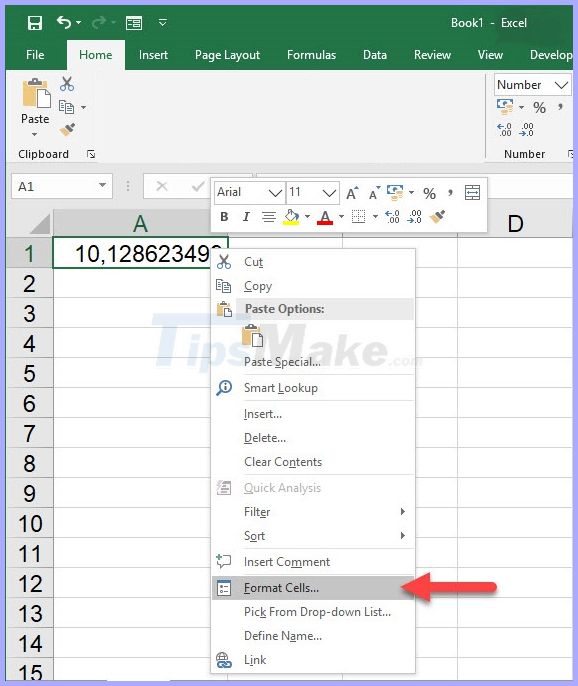Screen dimensions: 578x686
Task: Select Clear Contents in context menu
Action: [x=312, y=462]
